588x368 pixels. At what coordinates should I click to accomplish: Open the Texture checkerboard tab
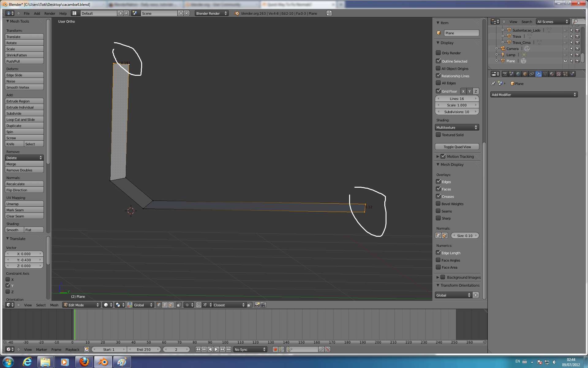tap(559, 74)
